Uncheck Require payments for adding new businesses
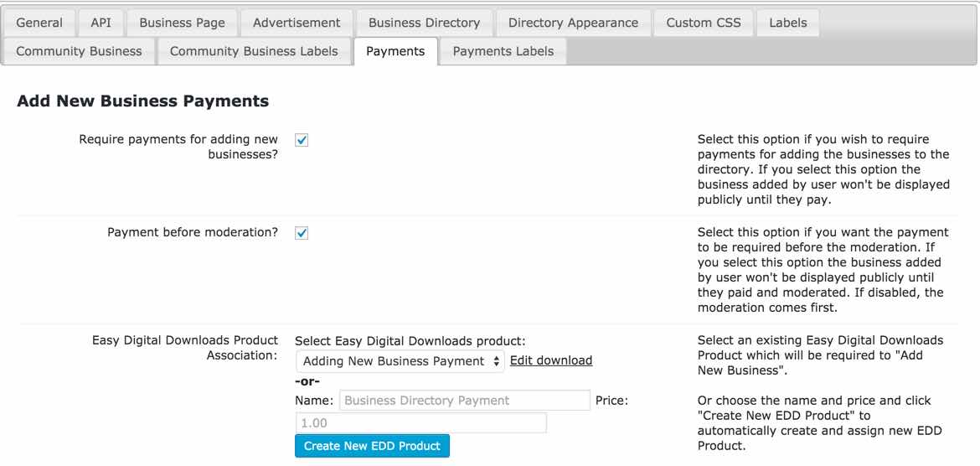The height and width of the screenshot is (466, 980). 302,140
